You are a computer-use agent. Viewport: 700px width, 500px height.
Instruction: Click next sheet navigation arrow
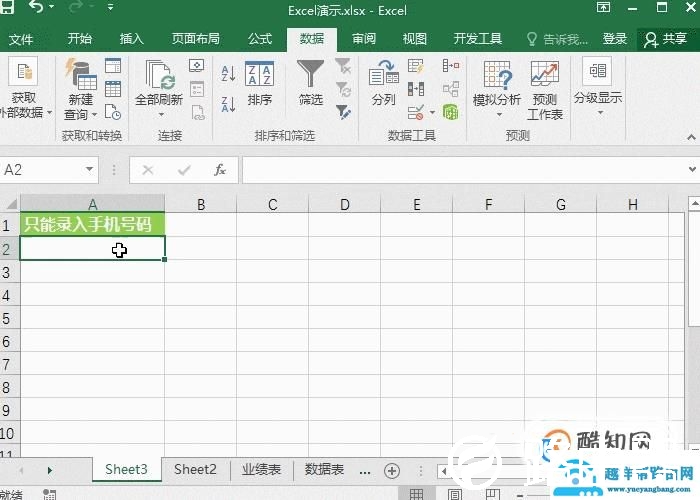(x=50, y=471)
